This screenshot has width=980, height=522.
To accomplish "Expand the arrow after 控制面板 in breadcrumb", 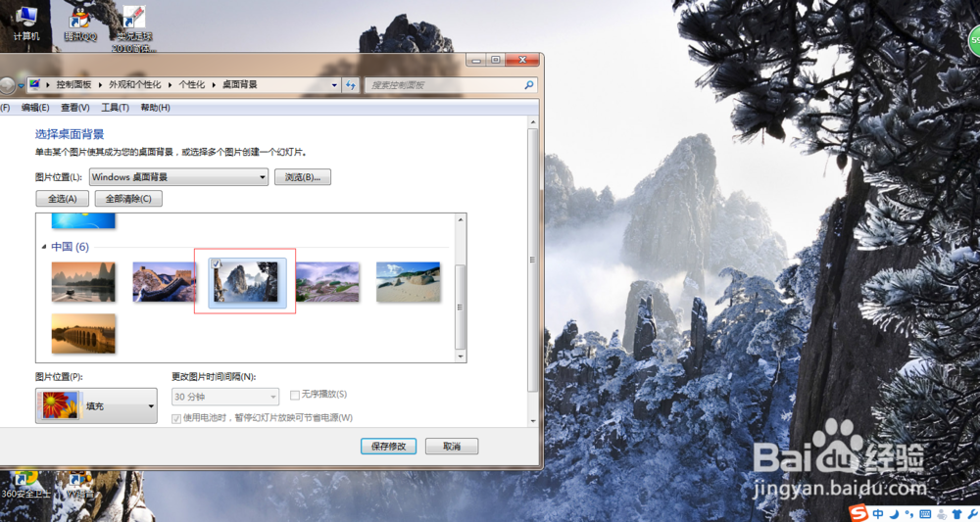I will click(100, 85).
